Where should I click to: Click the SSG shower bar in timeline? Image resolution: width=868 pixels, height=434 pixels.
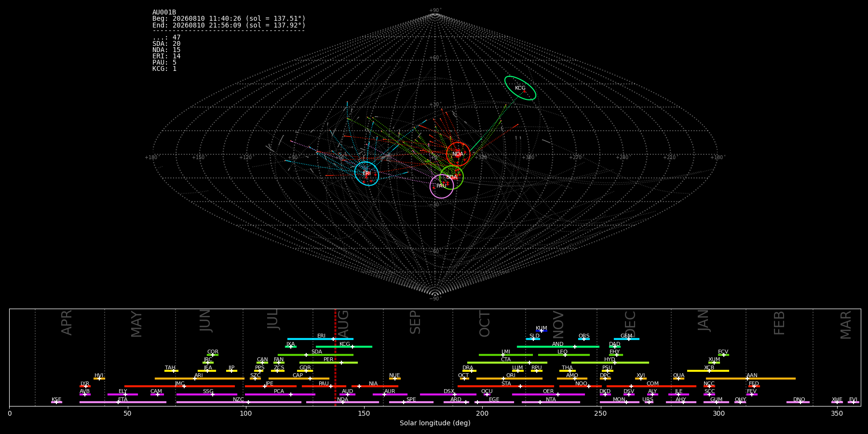tap(207, 394)
